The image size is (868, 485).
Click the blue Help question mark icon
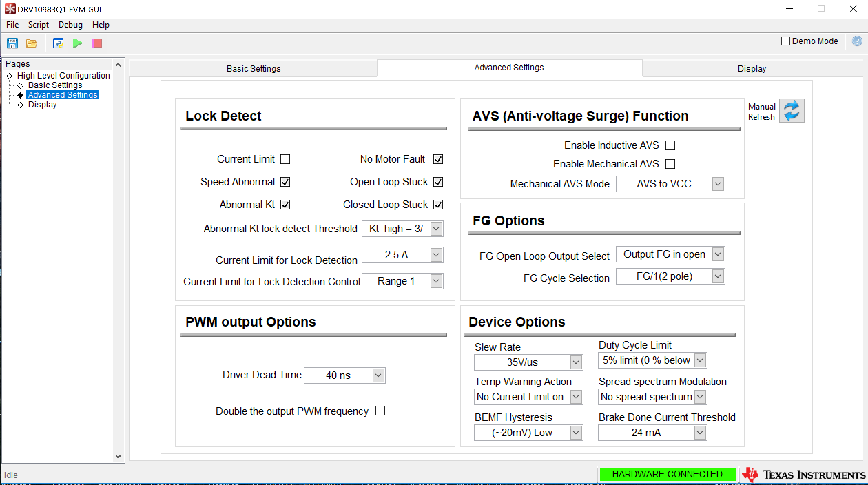pos(857,41)
